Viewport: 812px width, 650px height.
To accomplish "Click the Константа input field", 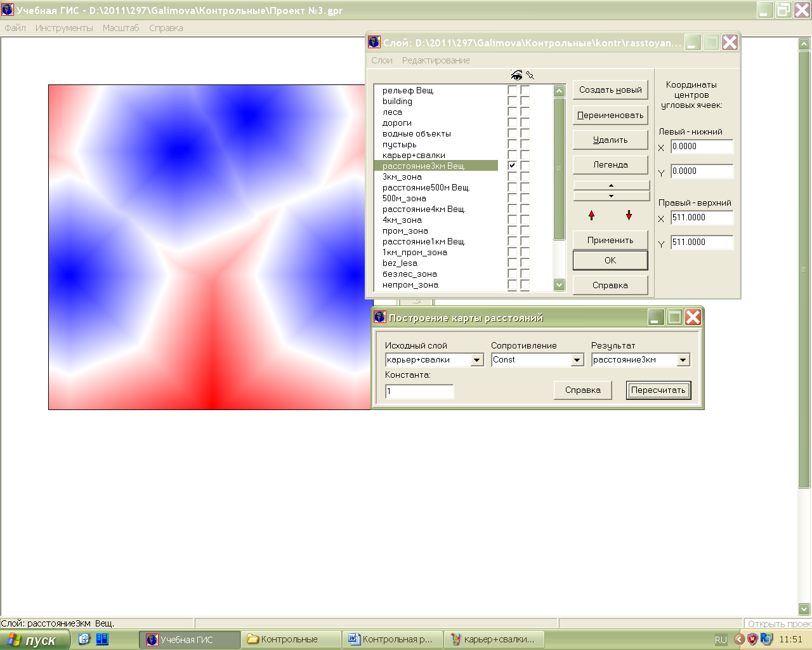I will (x=419, y=391).
